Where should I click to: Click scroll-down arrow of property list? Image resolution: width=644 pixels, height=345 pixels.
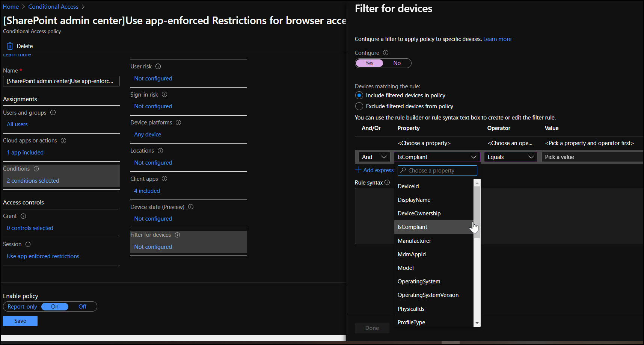click(477, 323)
